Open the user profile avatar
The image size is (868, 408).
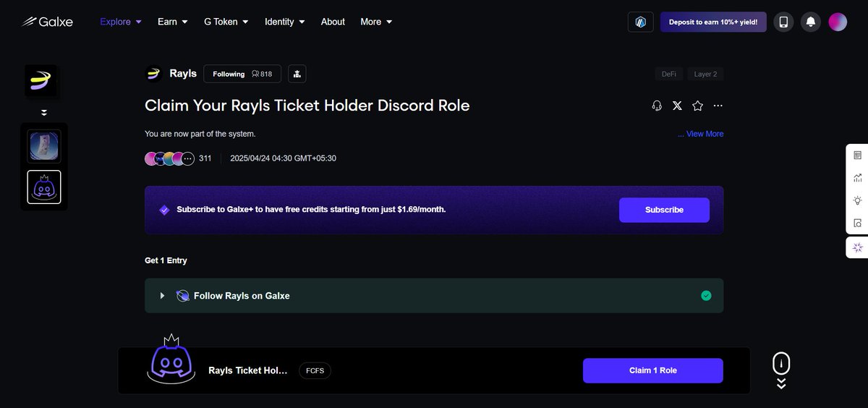[838, 22]
